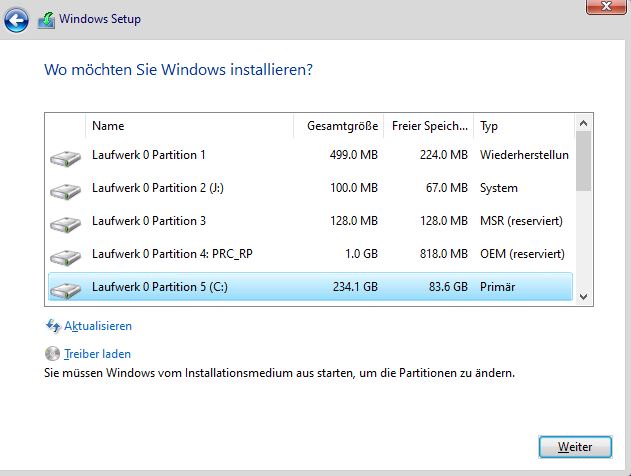Click the Windows Setup icon in title bar
This screenshot has width=631, height=476.
46,20
